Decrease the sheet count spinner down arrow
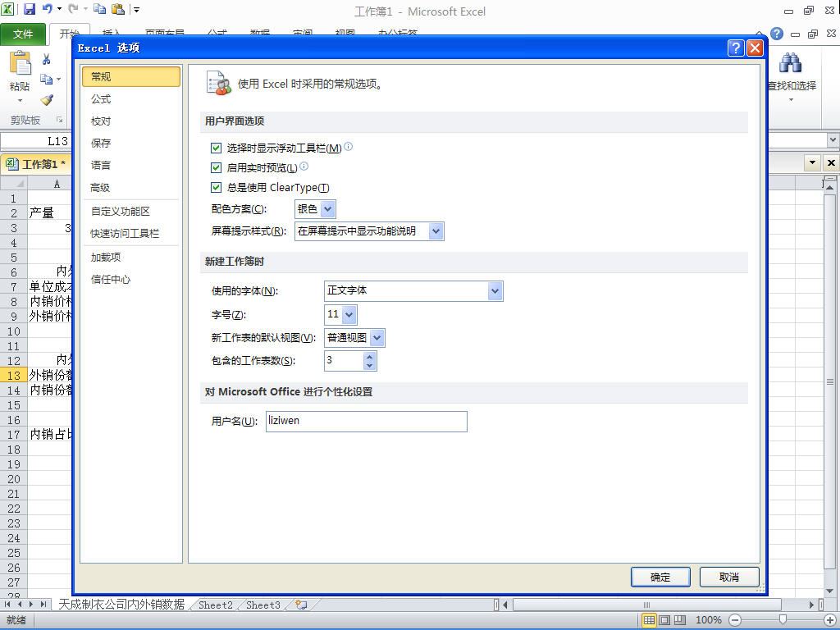The width and height of the screenshot is (840, 630). click(369, 365)
